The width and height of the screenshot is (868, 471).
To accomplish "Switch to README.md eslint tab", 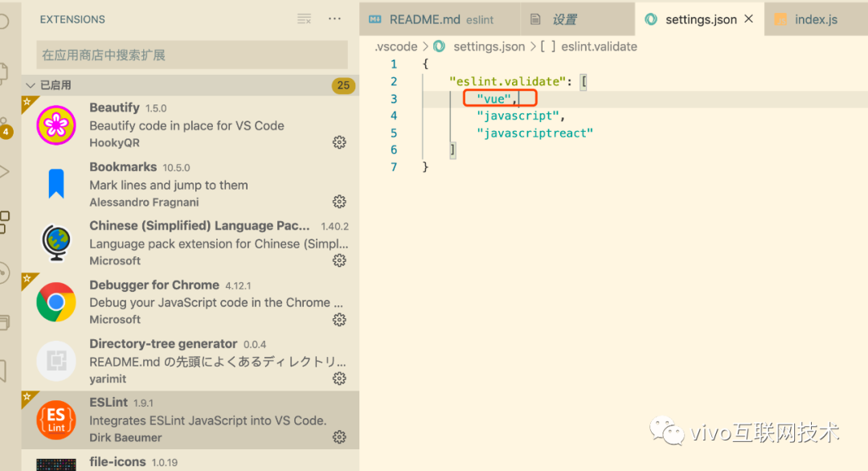I will click(440, 19).
